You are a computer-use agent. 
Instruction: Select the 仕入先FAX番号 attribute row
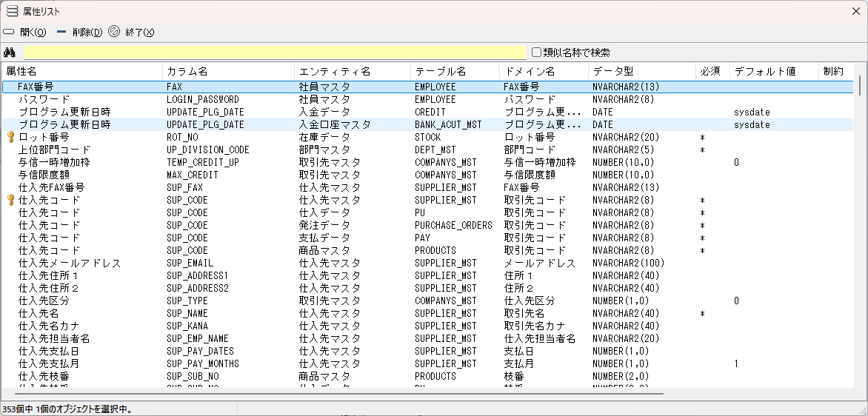coord(428,187)
